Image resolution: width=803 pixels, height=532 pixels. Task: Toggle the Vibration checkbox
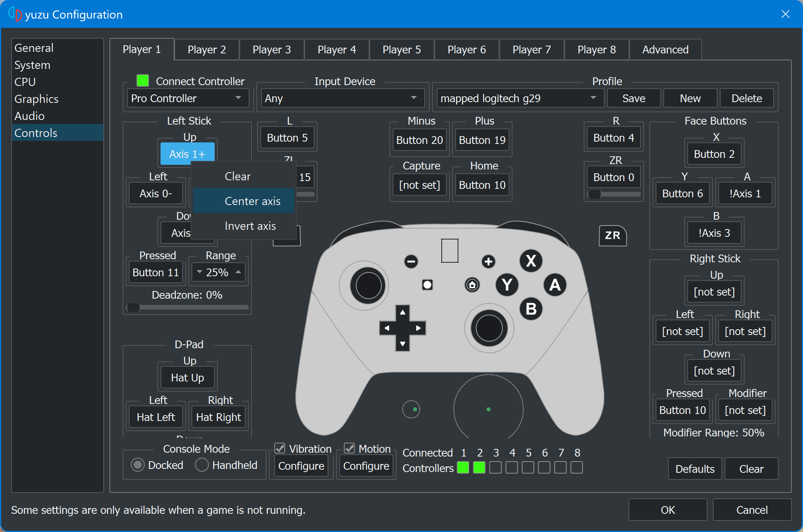pyautogui.click(x=280, y=448)
